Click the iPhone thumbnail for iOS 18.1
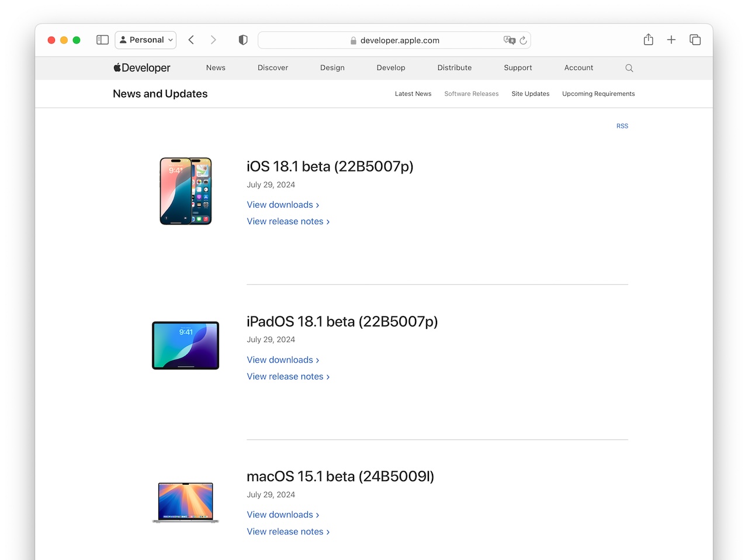Screen dimensions: 748x560 pyautogui.click(x=186, y=191)
